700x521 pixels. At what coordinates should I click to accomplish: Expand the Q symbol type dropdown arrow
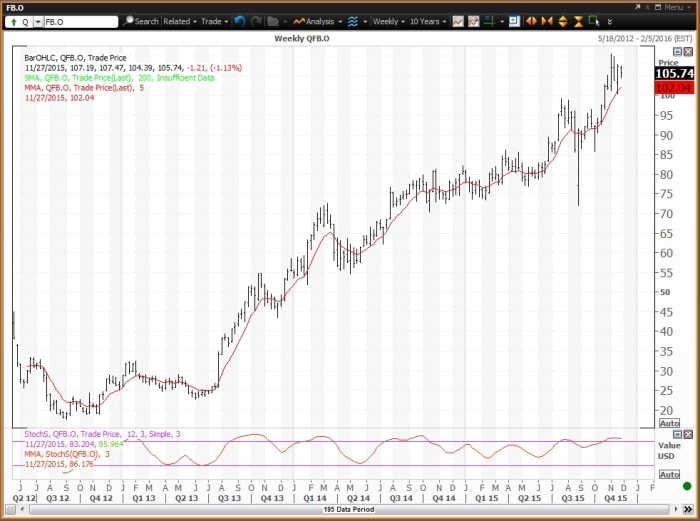38,21
